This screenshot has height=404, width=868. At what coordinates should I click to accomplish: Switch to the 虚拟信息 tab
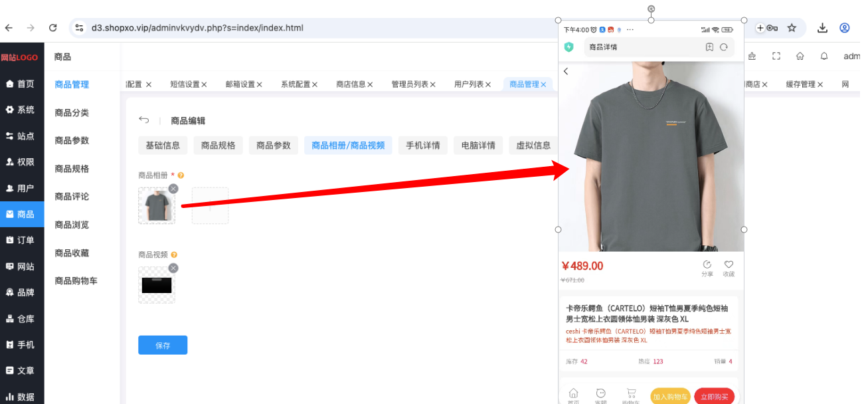[x=533, y=146]
